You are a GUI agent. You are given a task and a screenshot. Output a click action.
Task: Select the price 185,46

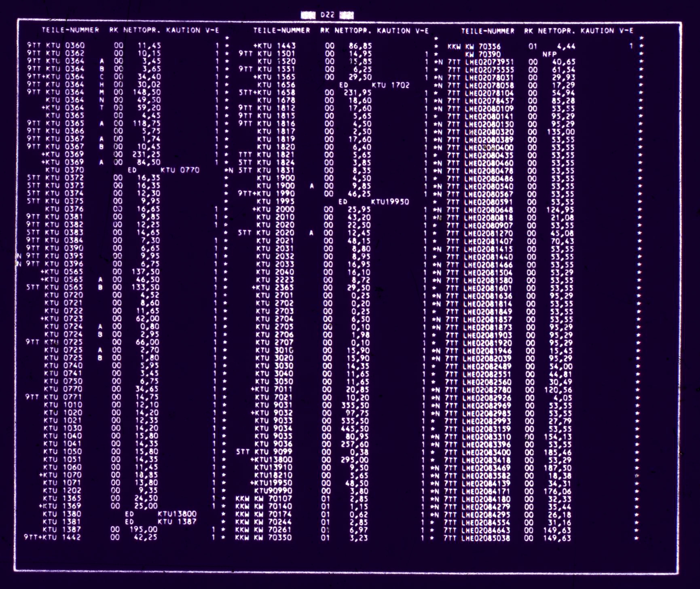[x=558, y=452]
